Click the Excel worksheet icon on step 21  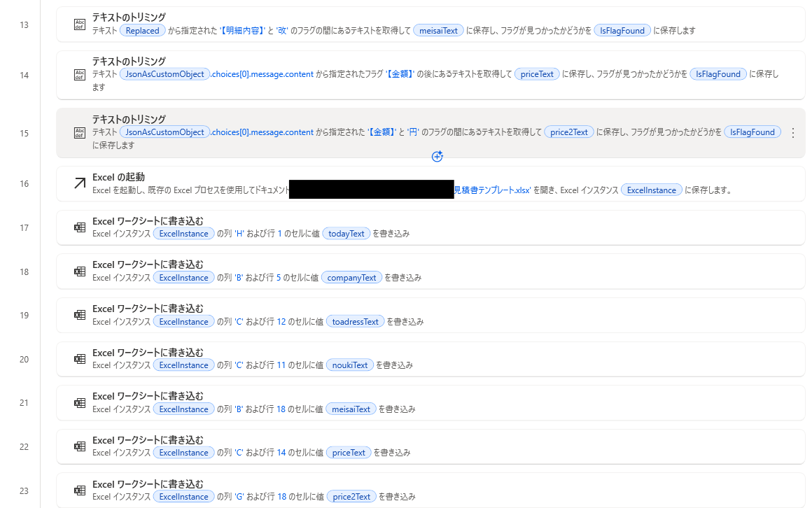click(80, 402)
